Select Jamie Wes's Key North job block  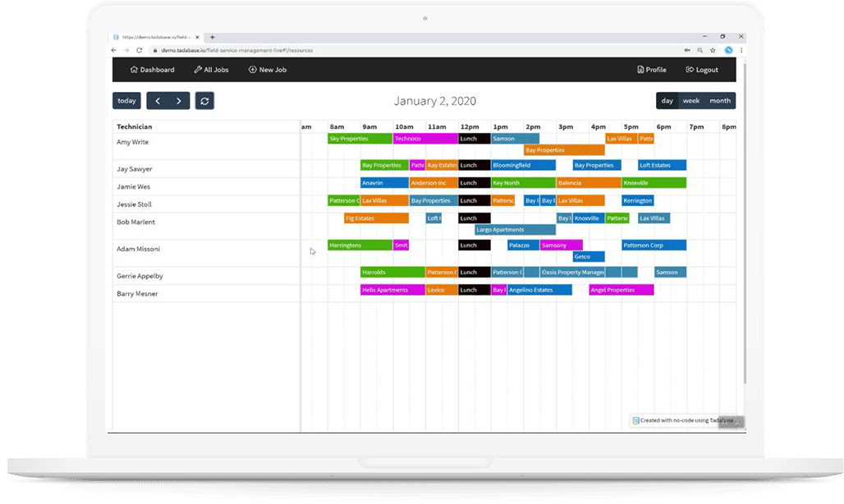[523, 183]
